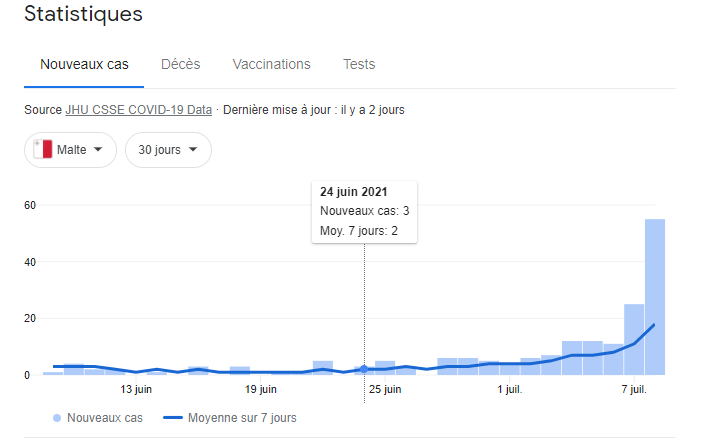
Task: Expand the 30 jours period dropdown
Action: tap(167, 150)
